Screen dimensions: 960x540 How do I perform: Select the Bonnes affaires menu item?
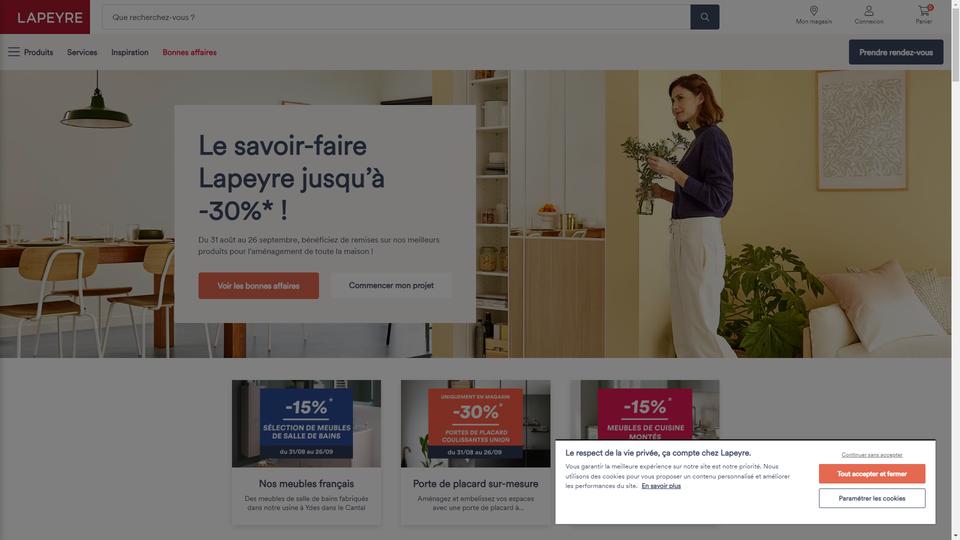coord(189,53)
